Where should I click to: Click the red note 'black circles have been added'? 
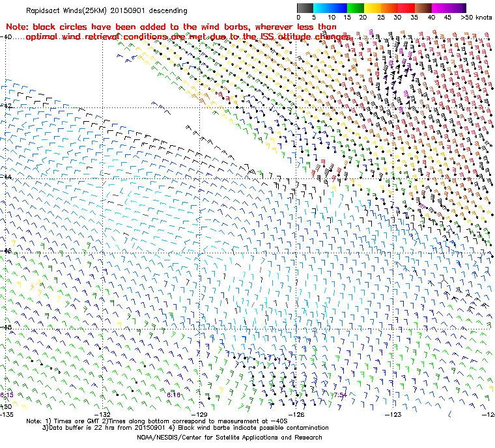(x=171, y=27)
